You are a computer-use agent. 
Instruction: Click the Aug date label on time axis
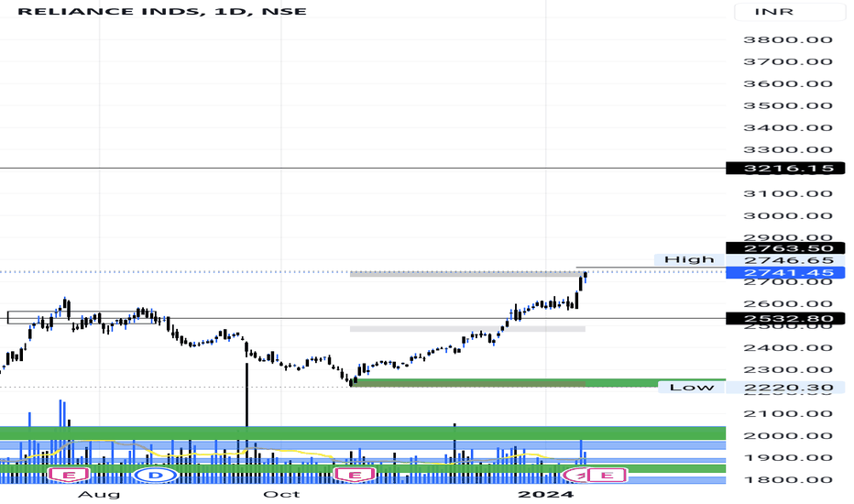pyautogui.click(x=99, y=494)
